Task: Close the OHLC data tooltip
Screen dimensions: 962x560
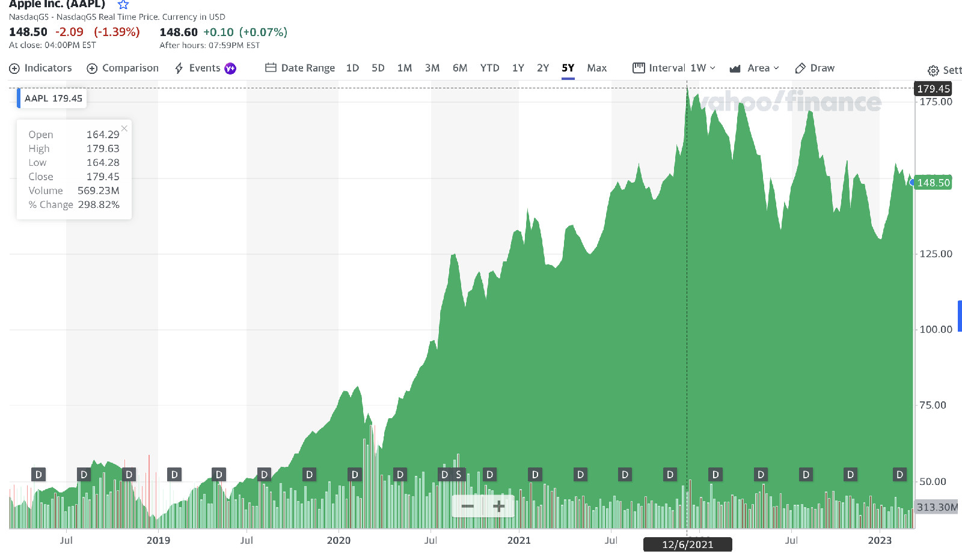Action: point(124,129)
